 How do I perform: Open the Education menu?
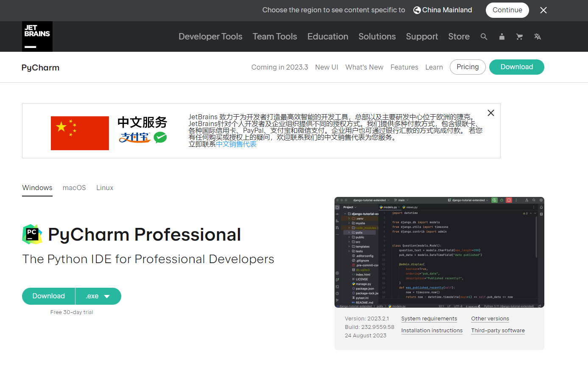coord(328,36)
